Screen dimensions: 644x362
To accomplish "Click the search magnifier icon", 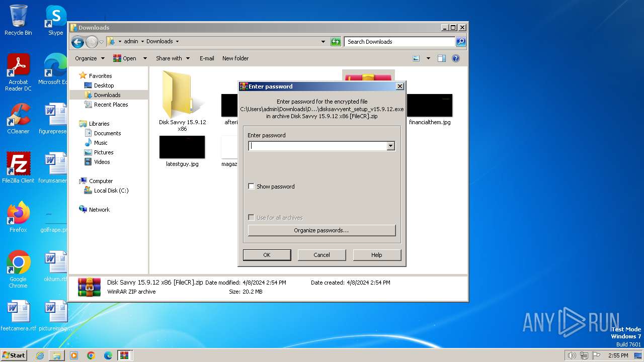I will (x=461, y=42).
